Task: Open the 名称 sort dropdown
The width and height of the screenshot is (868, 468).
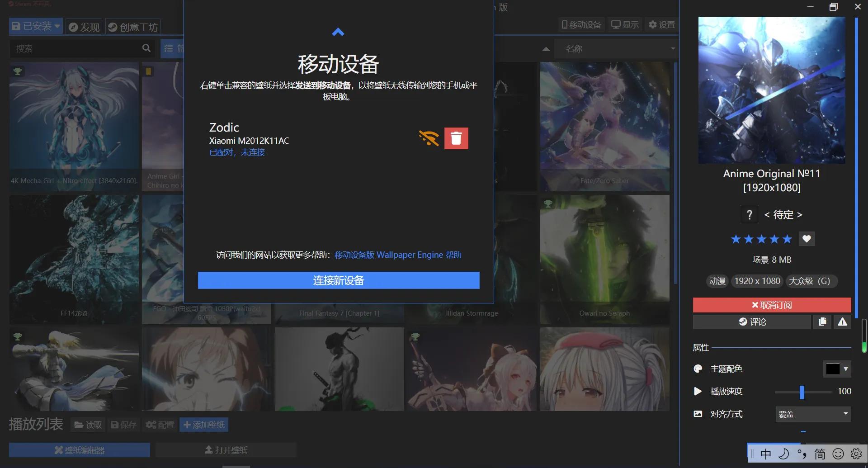Action: pyautogui.click(x=618, y=48)
